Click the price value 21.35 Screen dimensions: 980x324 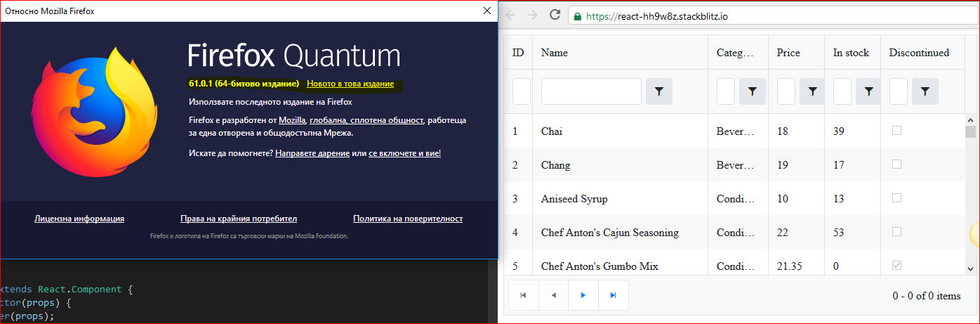789,266
